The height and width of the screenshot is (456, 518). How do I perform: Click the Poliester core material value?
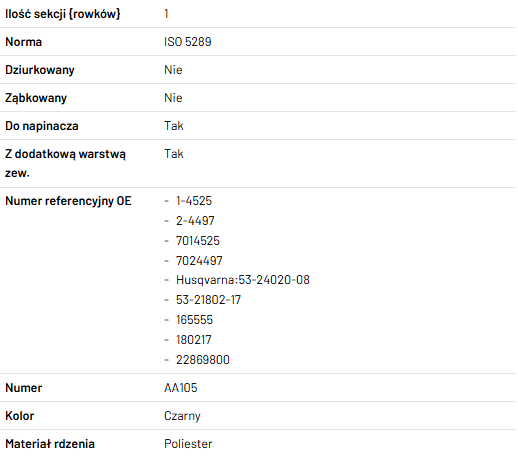[x=188, y=444]
